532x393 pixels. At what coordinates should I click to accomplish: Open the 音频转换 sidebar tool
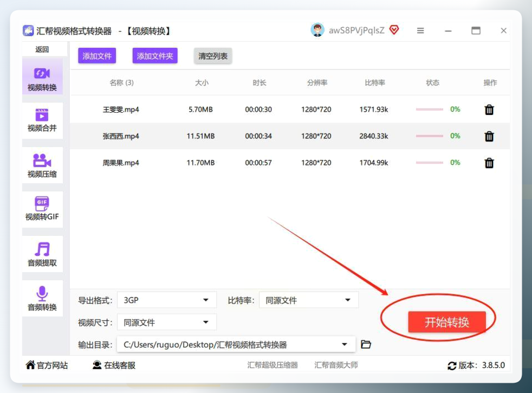tap(42, 298)
